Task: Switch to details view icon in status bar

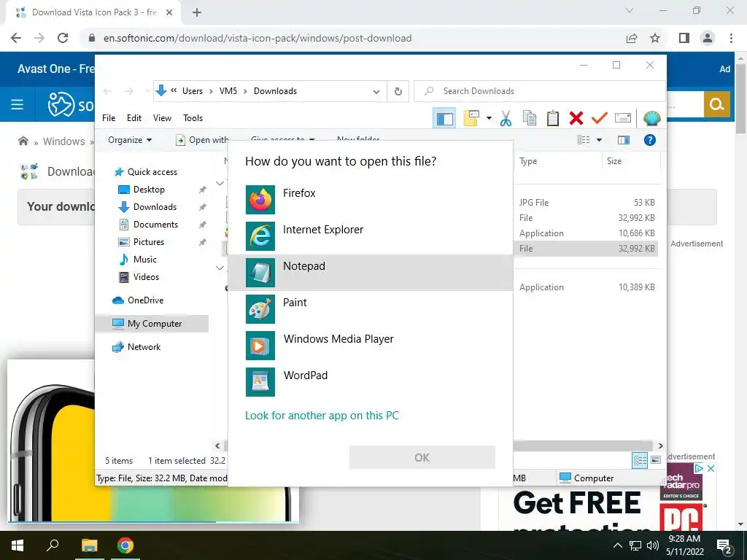Action: [640, 460]
